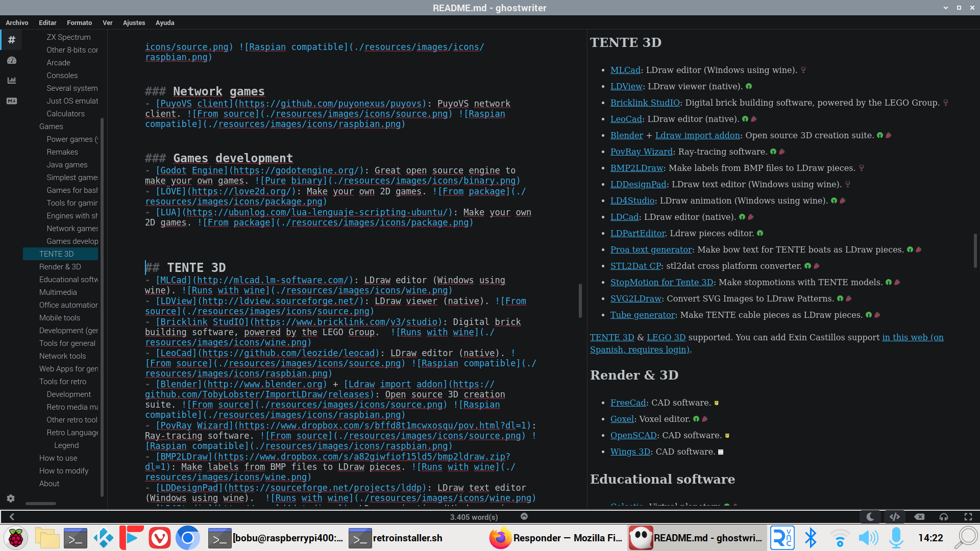
Task: Enable distraction-free focus mode headphones icon
Action: (944, 517)
